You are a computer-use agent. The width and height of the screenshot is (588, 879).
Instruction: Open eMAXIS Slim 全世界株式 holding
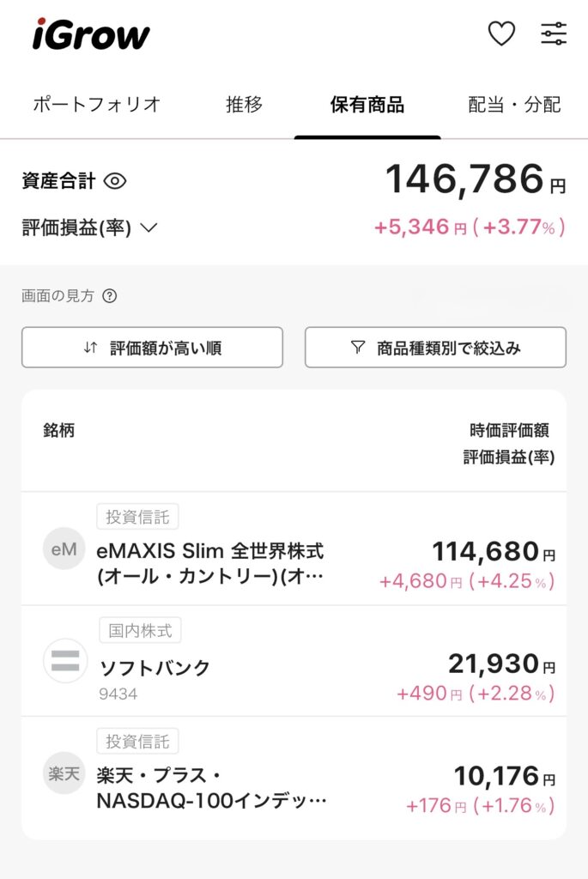click(x=294, y=549)
